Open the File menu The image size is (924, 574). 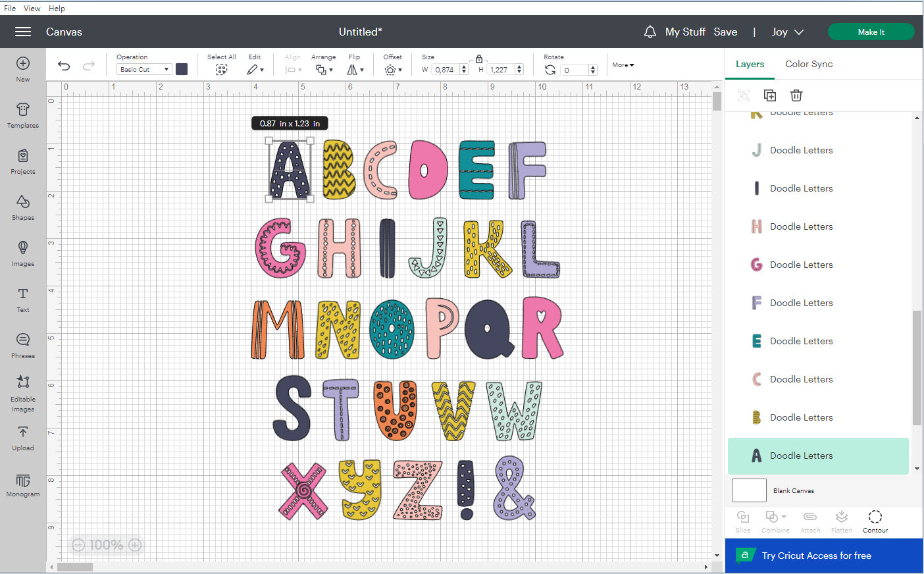[9, 8]
